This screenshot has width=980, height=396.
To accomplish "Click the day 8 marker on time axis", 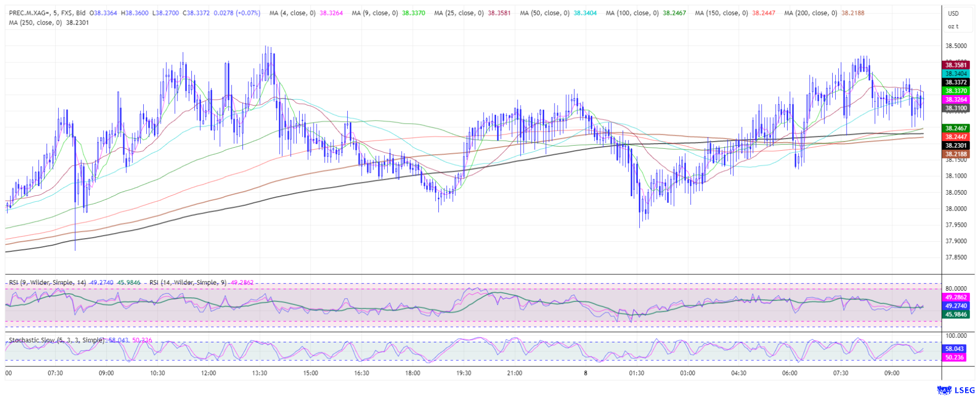I will [x=586, y=373].
